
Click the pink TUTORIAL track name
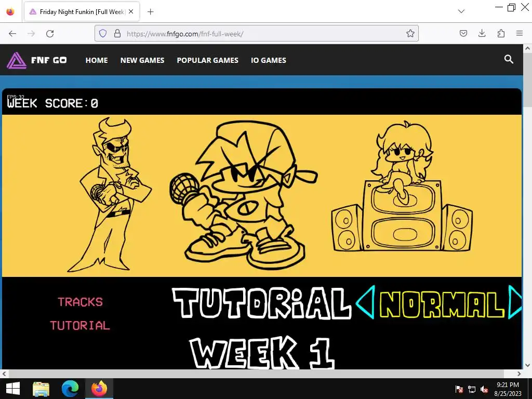pyautogui.click(x=80, y=326)
